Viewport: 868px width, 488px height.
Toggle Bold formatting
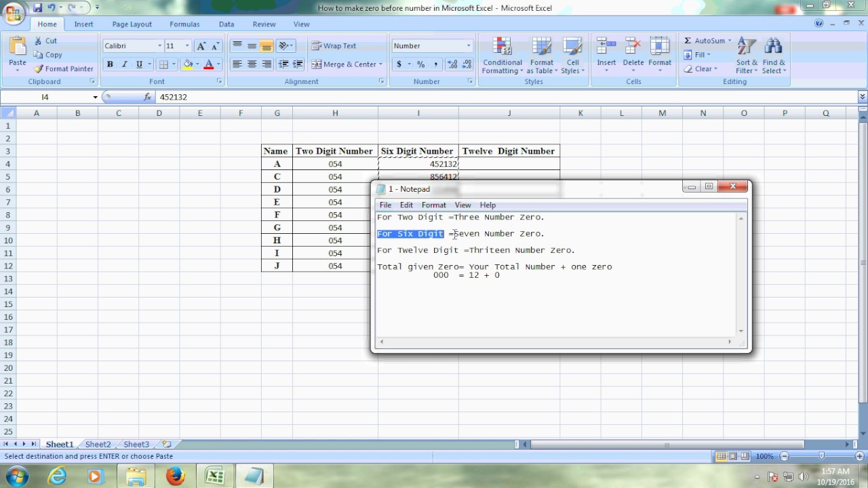110,64
